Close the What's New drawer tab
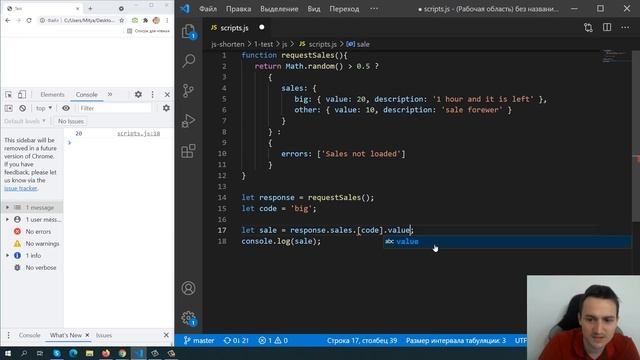Viewport: 640px width, 360px height. click(87, 335)
